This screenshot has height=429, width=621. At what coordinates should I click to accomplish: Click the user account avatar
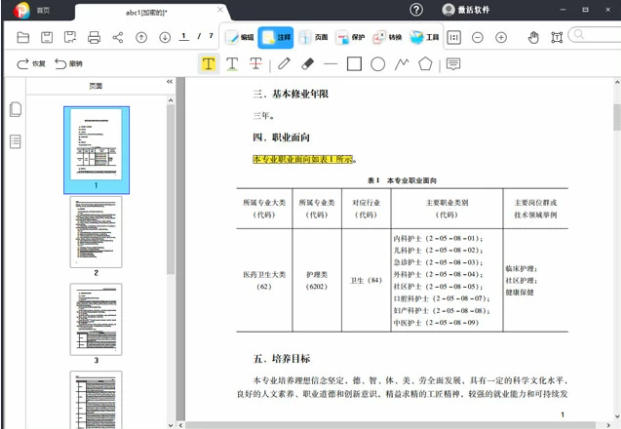(x=448, y=10)
